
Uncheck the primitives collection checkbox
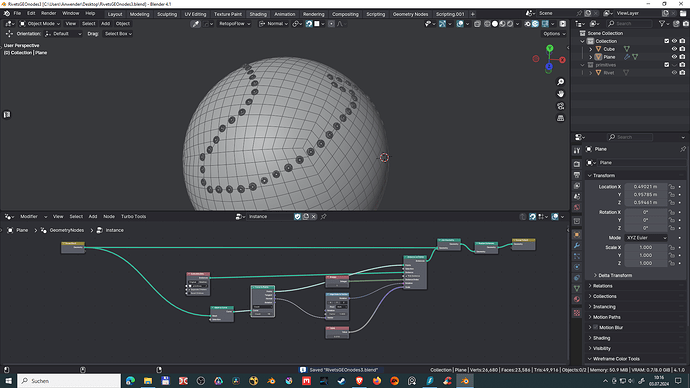tap(666, 65)
